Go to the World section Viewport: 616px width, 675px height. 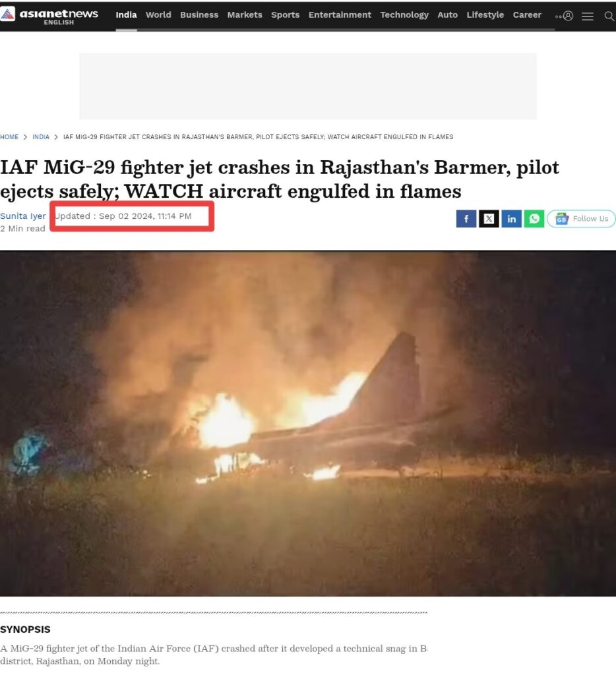point(158,15)
